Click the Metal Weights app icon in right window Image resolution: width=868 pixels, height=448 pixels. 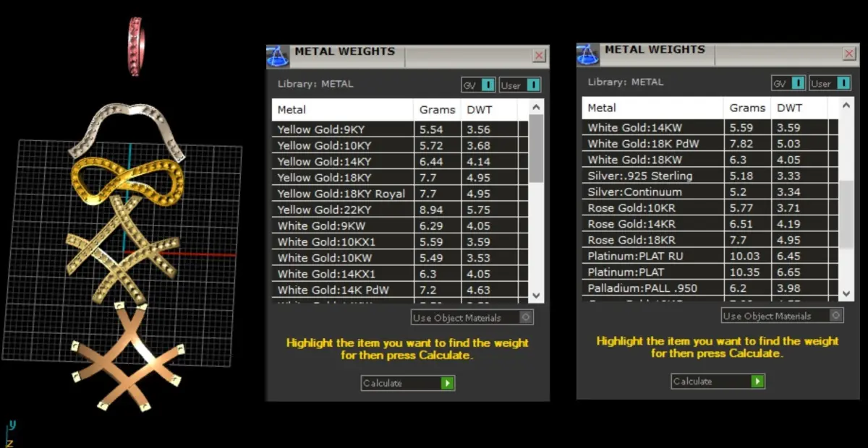[587, 54]
